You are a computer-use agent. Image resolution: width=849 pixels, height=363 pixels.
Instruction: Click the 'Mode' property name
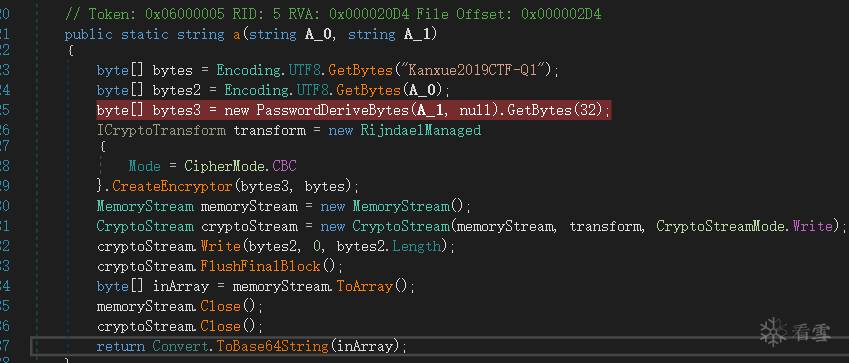(x=144, y=166)
